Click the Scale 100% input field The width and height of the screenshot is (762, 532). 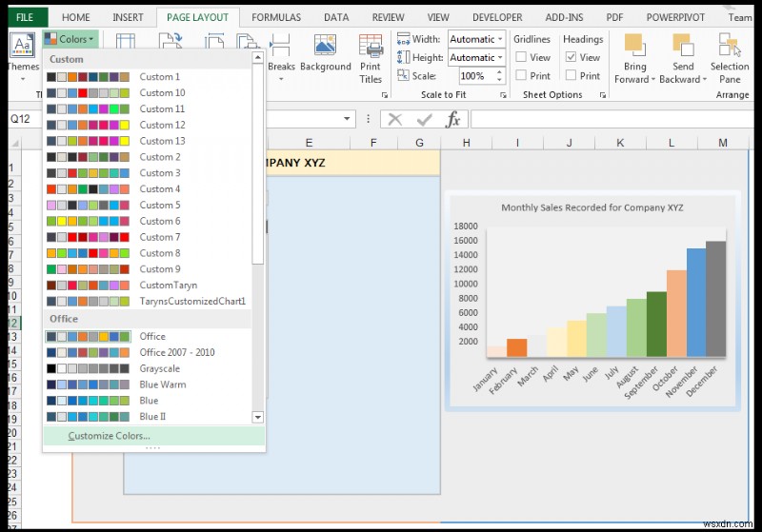pyautogui.click(x=476, y=76)
